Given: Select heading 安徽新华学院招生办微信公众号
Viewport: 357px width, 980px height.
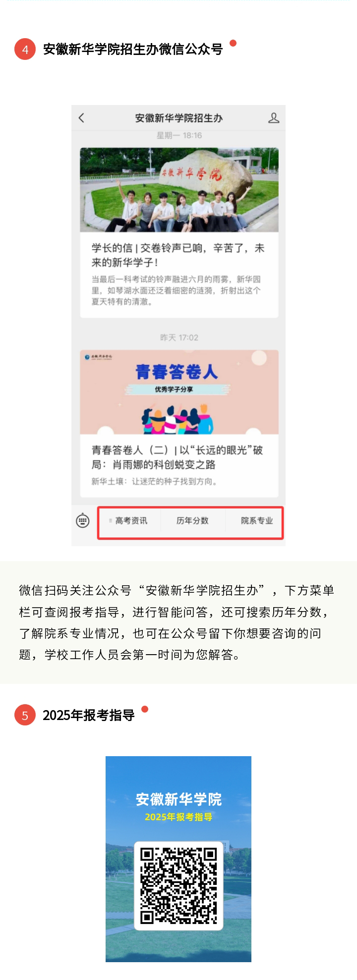Looking at the screenshot, I should tap(133, 49).
